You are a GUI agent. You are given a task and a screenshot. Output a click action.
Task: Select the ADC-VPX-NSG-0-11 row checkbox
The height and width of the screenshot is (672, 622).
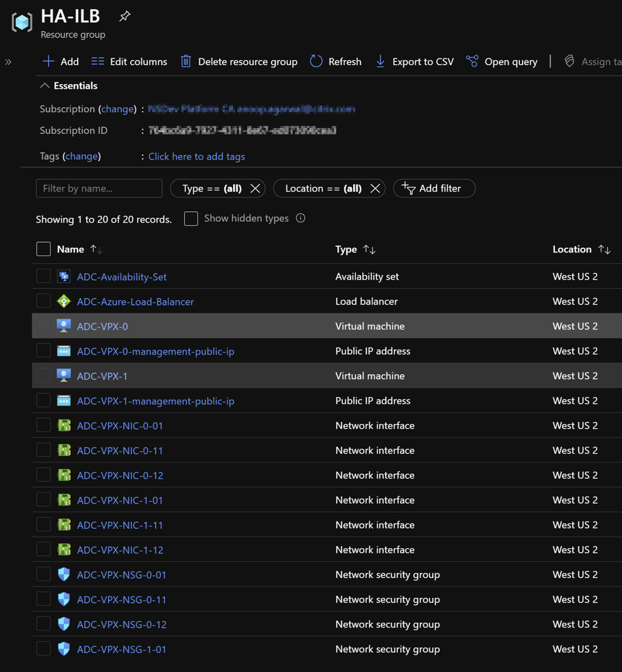tap(44, 600)
